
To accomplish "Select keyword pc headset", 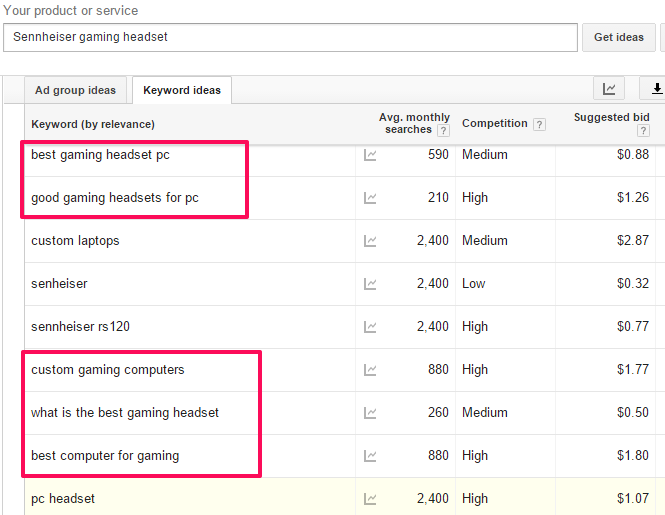I will (x=63, y=499).
